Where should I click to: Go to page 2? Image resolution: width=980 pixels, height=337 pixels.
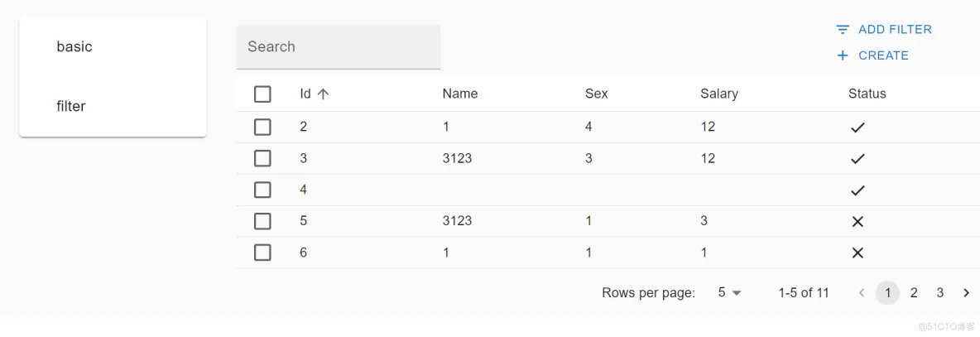pos(914,292)
